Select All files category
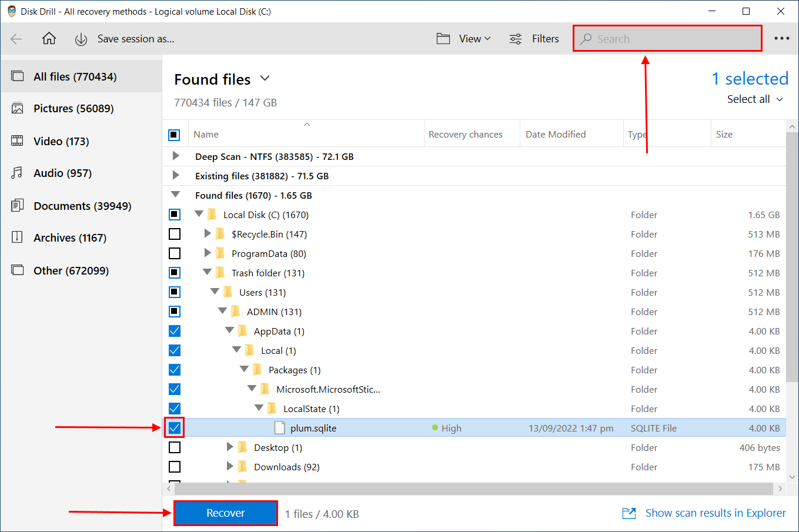Image resolution: width=799 pixels, height=532 pixels. [81, 76]
